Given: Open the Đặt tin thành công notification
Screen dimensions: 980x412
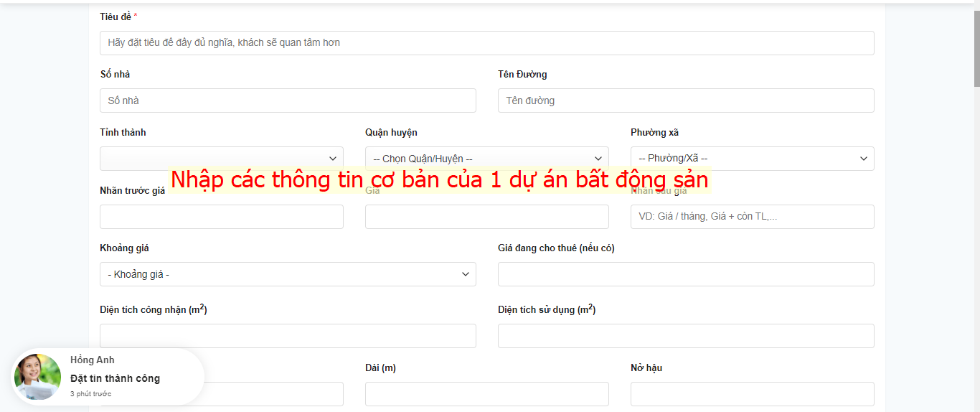Looking at the screenshot, I should 115,378.
